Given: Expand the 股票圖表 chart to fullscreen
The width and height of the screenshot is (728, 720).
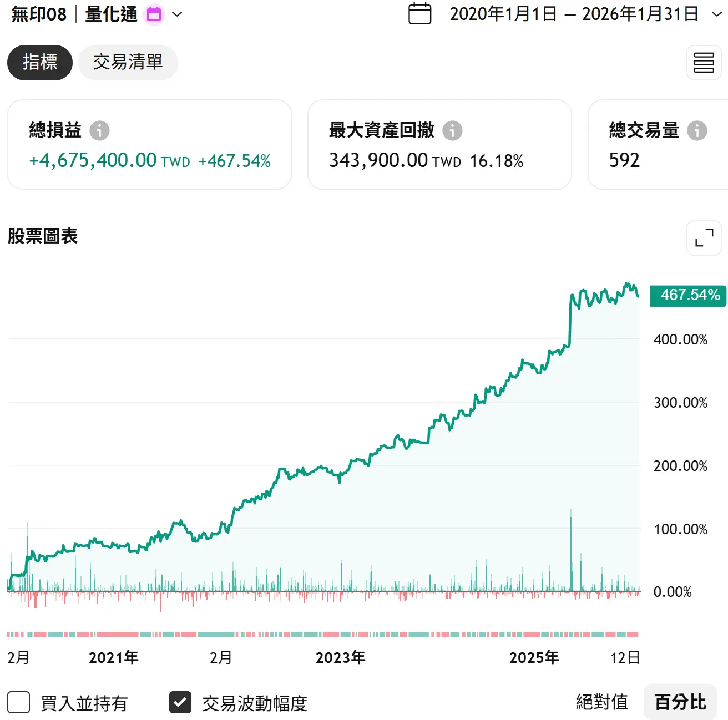Looking at the screenshot, I should pyautogui.click(x=704, y=238).
